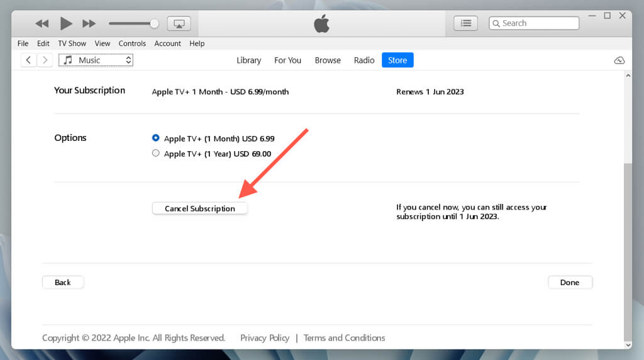Go back with the left navigation arrow
644x360 pixels.
click(x=28, y=60)
